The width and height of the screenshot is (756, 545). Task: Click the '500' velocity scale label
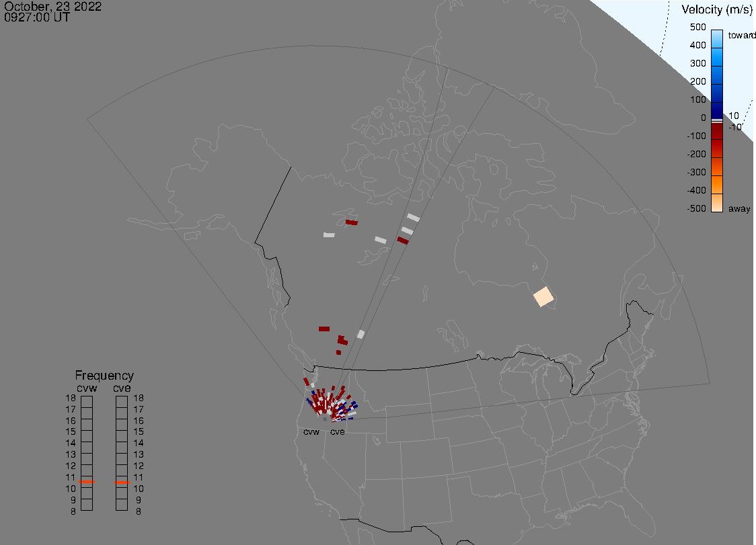pos(697,27)
